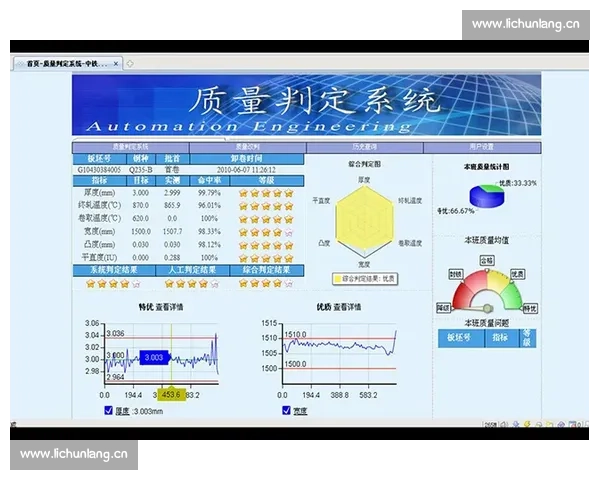Open a new browser tab
The image size is (600, 480).
(x=130, y=64)
